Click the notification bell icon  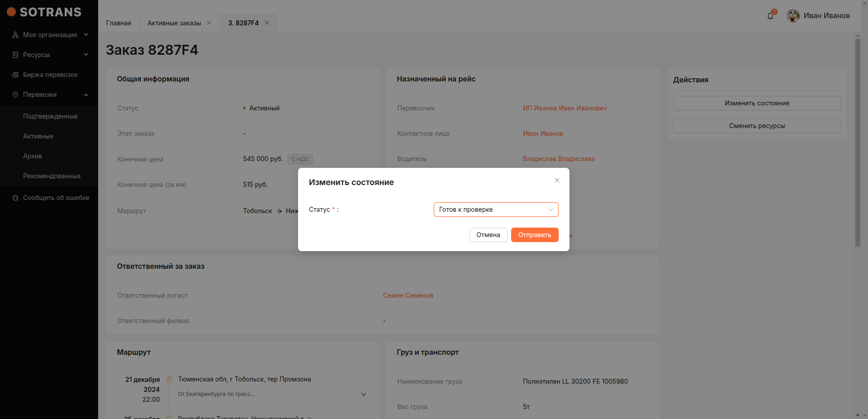(x=770, y=16)
